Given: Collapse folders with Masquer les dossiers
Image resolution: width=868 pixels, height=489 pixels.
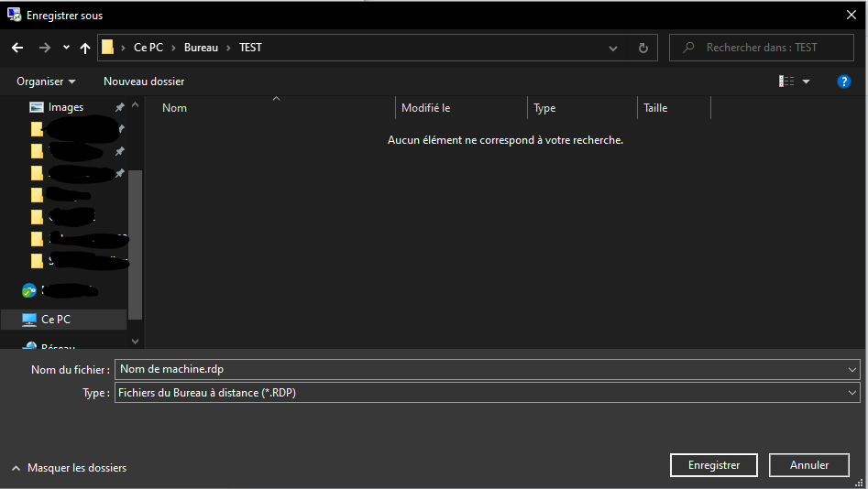Looking at the screenshot, I should click(69, 468).
